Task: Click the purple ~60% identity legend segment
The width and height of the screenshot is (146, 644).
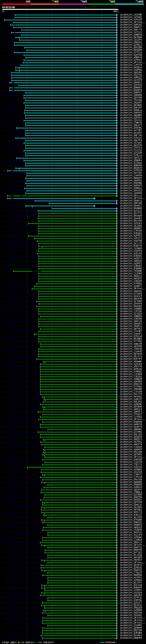Action: tap(73, 4)
